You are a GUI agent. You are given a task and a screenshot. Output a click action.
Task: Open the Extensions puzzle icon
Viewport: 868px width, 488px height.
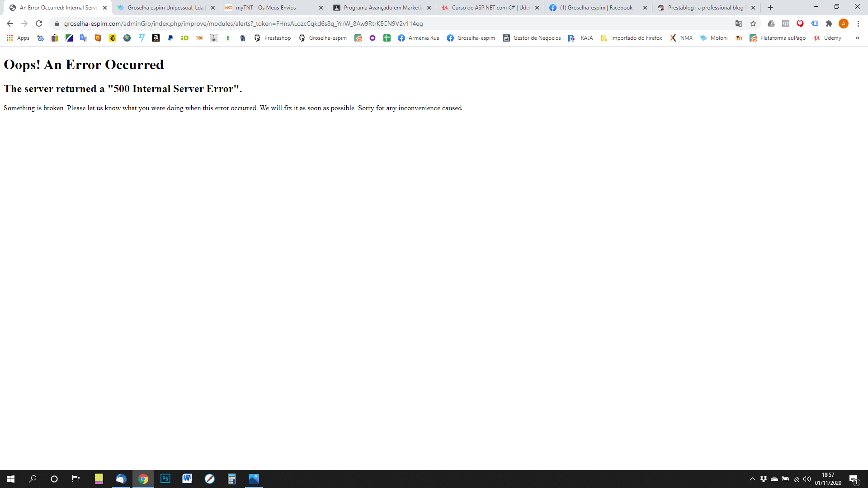tap(829, 23)
